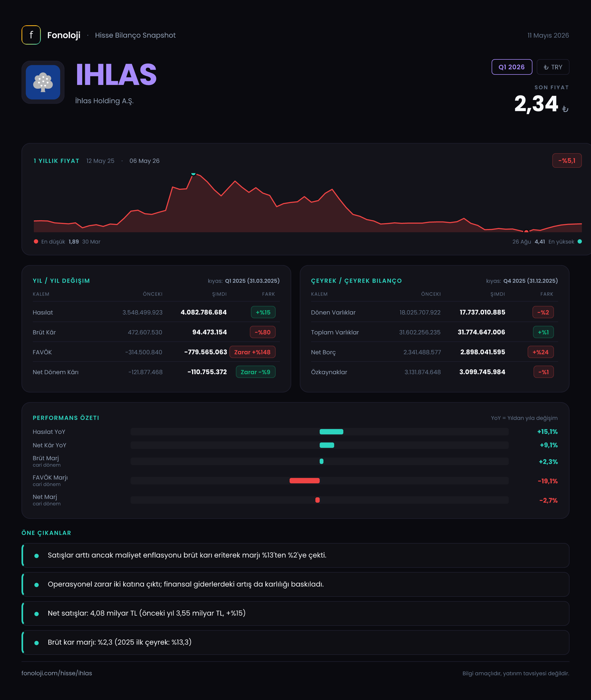This screenshot has height=700, width=591.
Task: Click the YIL / YIL DEĞİŞİM heading
Action: [x=61, y=281]
